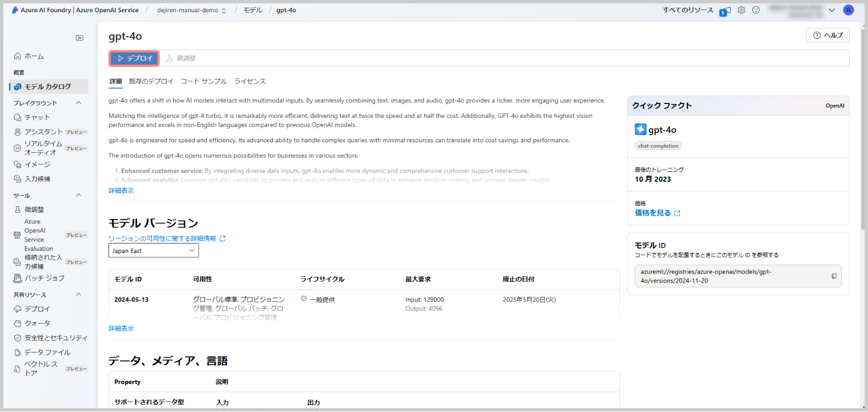This screenshot has height=412, width=868.
Task: Expand the model description with 詳細表示
Action: (121, 191)
